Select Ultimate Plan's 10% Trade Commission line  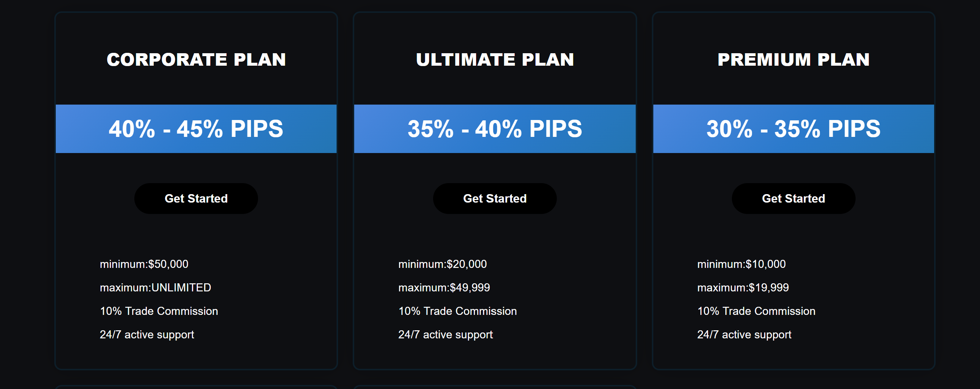coord(457,312)
